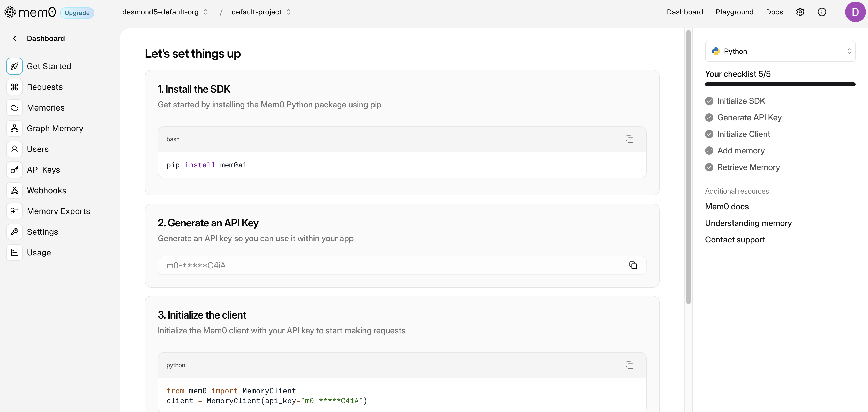This screenshot has width=868, height=412.
Task: Select Memories in the sidebar
Action: [46, 108]
